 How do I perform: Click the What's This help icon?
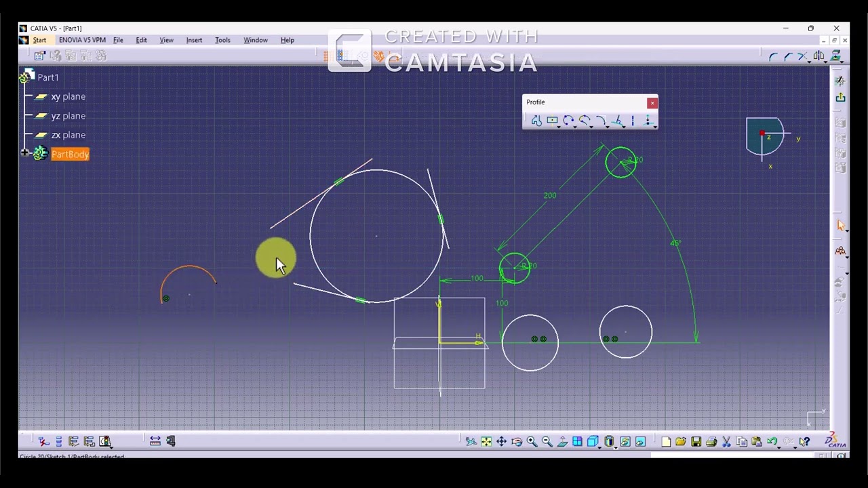coord(804,442)
